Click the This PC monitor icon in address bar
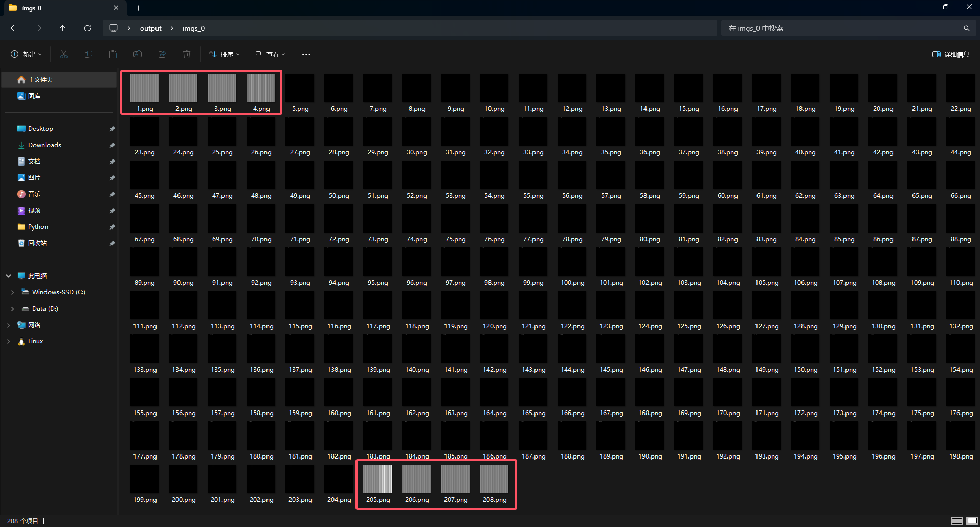980x527 pixels. (114, 28)
